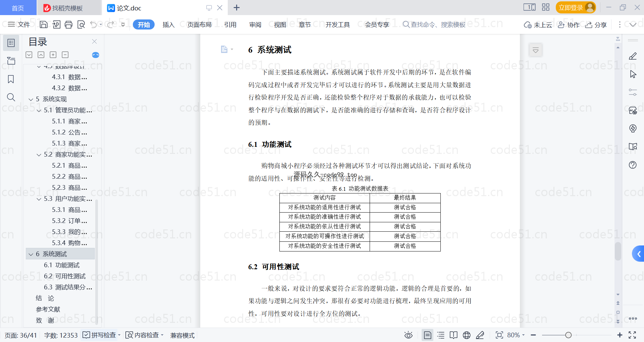Open the zoom 80% dropdown
The width and height of the screenshot is (644, 342).
pyautogui.click(x=524, y=335)
